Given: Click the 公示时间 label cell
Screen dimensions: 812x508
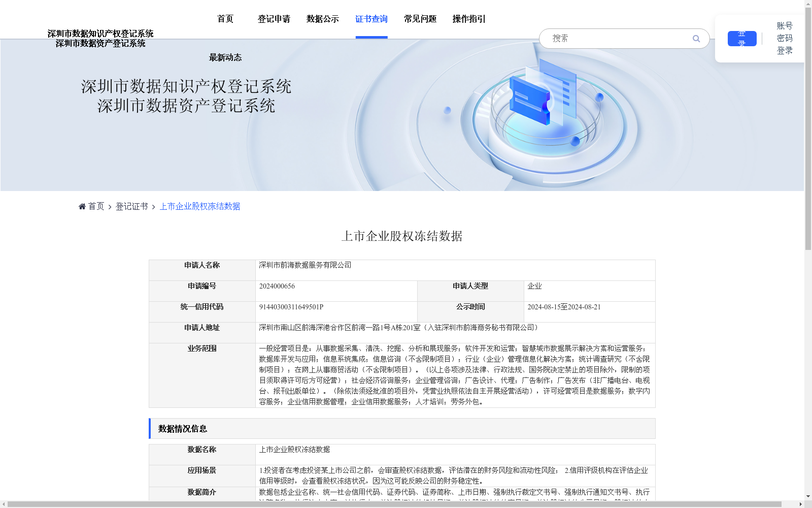Looking at the screenshot, I should [x=470, y=312].
